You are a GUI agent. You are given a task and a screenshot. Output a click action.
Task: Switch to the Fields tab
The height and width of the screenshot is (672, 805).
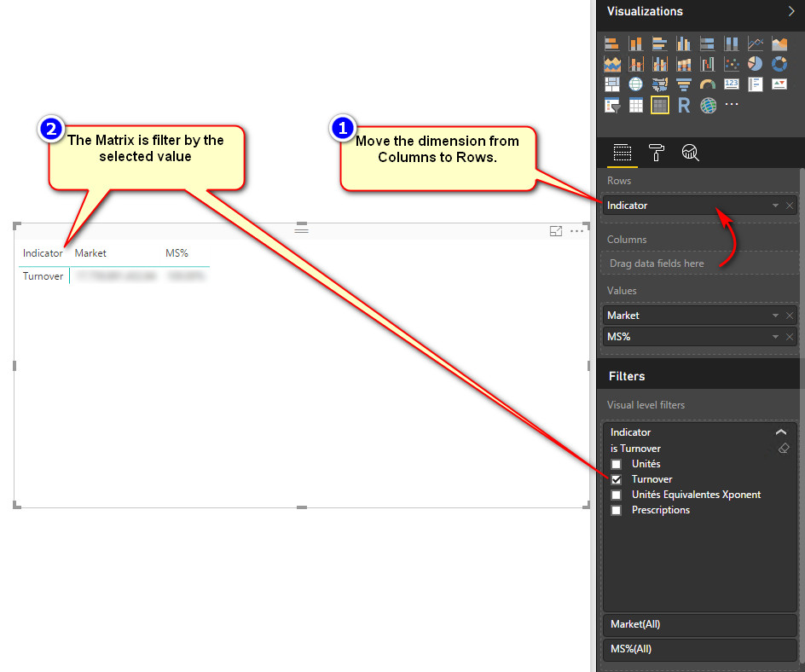623,153
